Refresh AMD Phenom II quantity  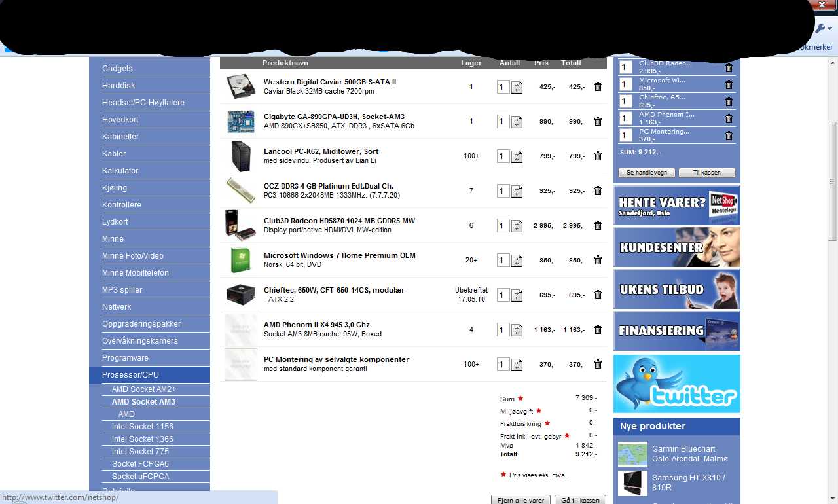pos(517,330)
